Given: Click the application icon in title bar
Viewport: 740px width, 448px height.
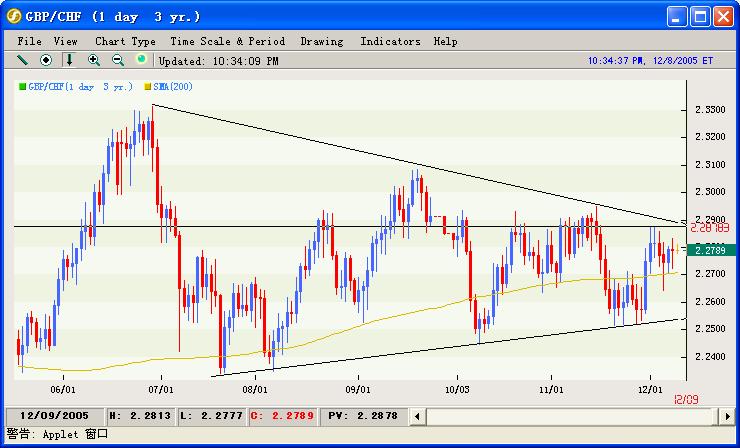Looking at the screenshot, I should 14,17.
